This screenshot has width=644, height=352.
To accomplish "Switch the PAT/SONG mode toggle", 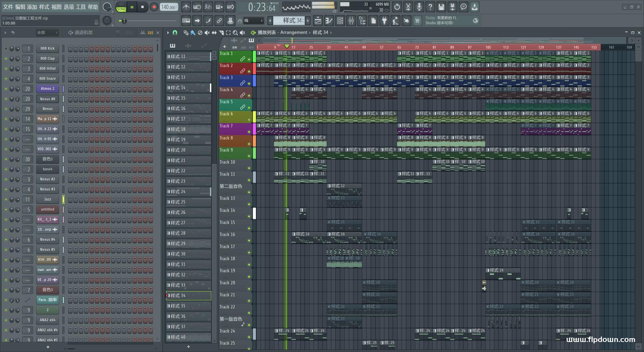I will tap(121, 7).
